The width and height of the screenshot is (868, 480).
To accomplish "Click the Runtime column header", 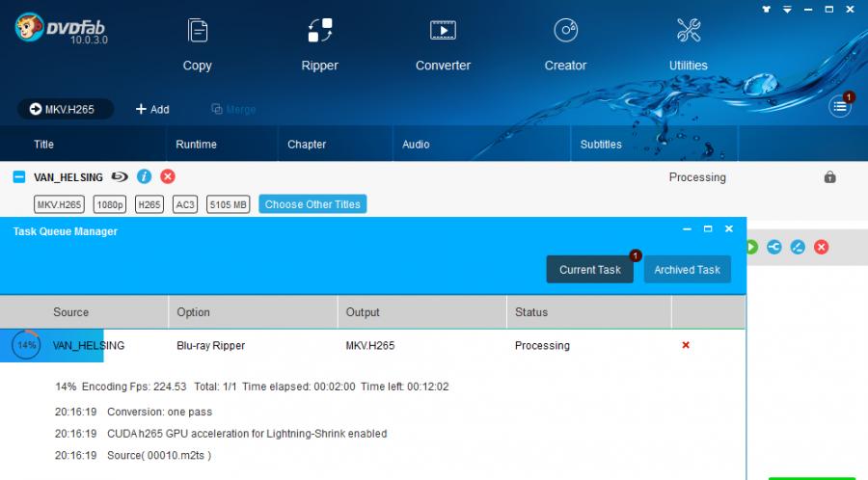I will (196, 145).
